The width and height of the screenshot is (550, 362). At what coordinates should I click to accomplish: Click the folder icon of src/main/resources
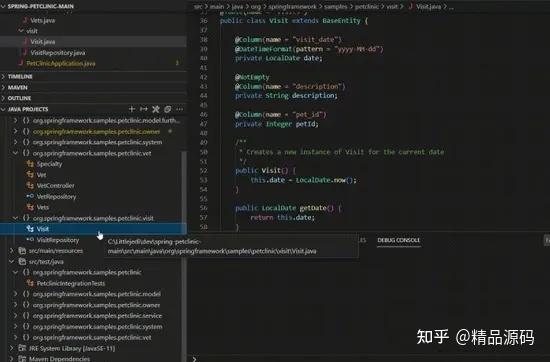(22, 250)
